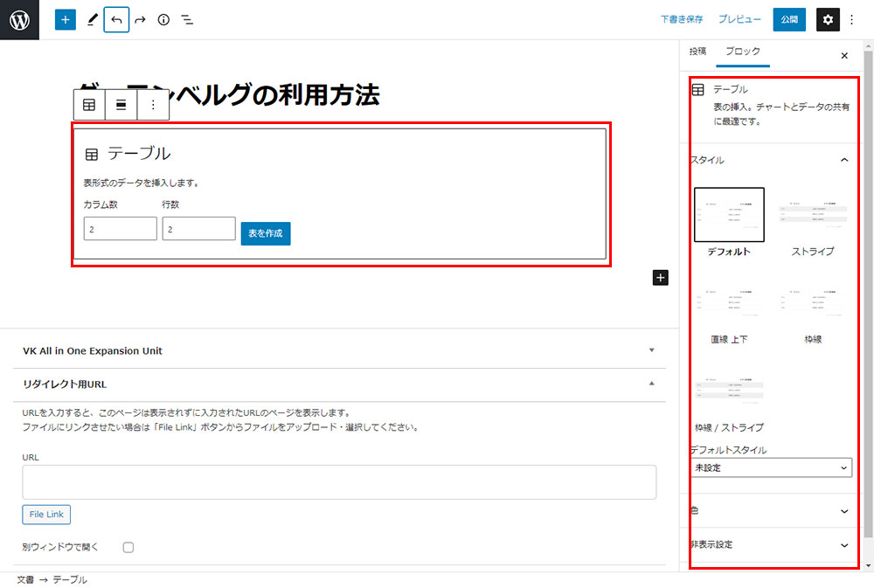This screenshot has width=874, height=588.
Task: Open the デフォルトスタイル dropdown
Action: pos(771,468)
